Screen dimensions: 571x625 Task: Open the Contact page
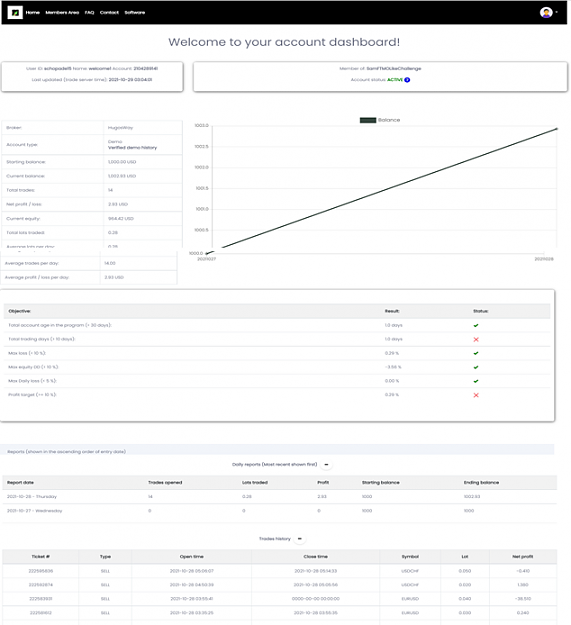click(109, 13)
